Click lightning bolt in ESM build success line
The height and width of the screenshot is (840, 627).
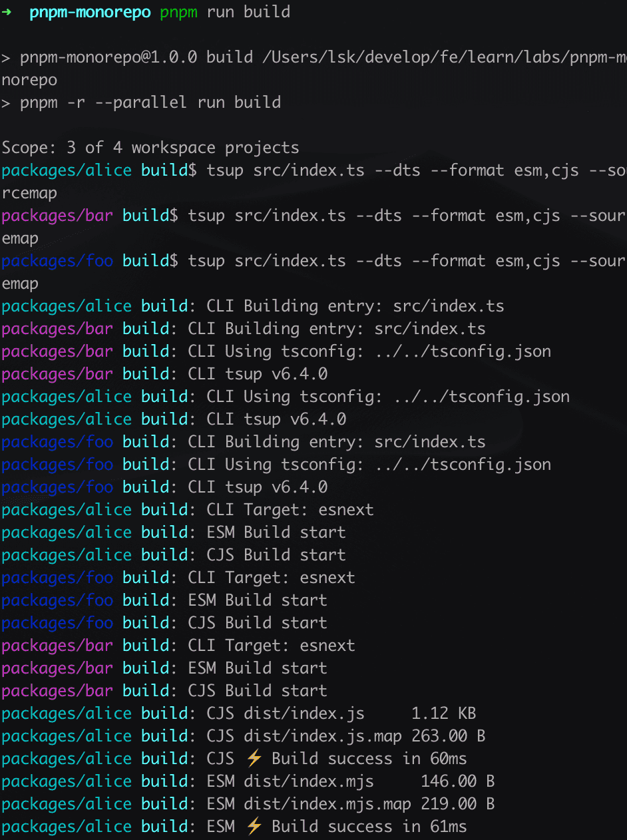[254, 827]
